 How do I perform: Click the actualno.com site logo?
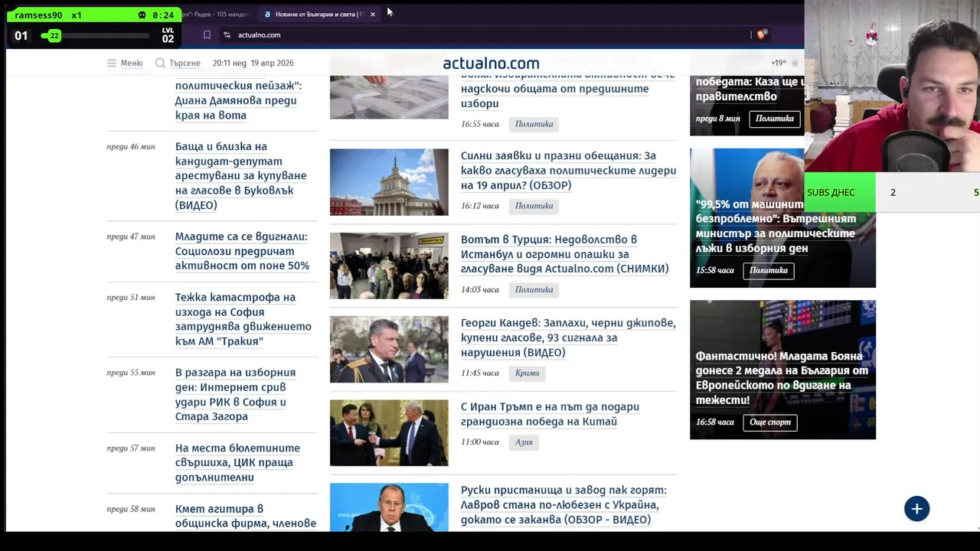point(491,63)
